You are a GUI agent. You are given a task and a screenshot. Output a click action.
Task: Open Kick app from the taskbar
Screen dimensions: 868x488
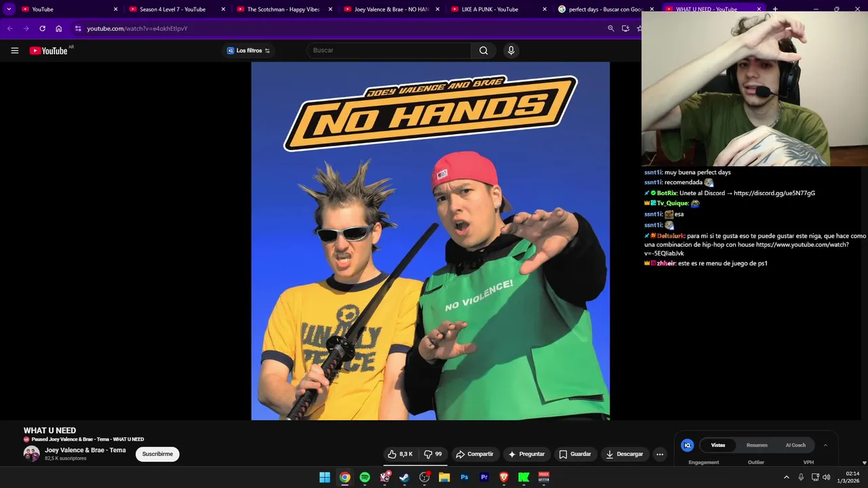524,477
